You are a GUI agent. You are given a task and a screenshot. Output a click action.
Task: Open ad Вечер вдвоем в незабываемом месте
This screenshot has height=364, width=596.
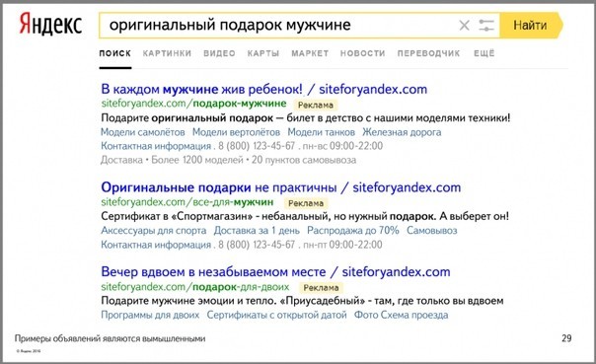[x=275, y=272]
